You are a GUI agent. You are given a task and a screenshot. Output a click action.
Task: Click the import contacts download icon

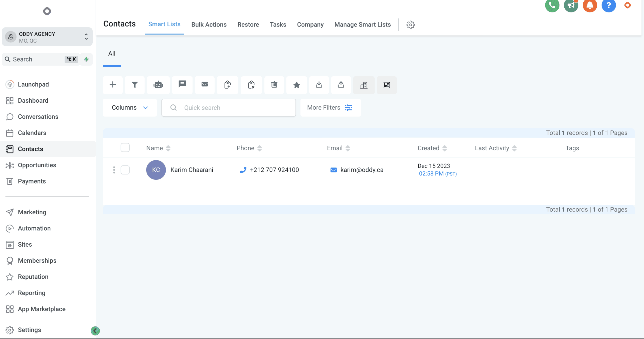[x=319, y=85]
